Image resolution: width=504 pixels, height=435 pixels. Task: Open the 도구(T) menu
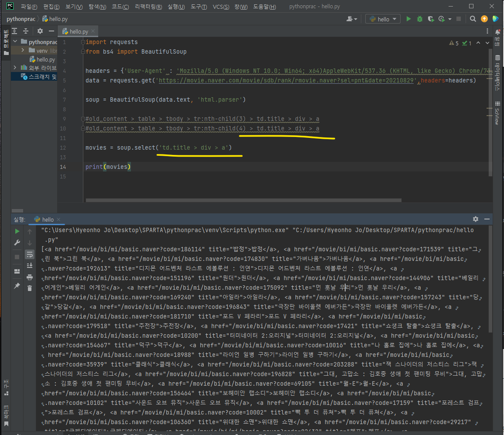coord(199,7)
